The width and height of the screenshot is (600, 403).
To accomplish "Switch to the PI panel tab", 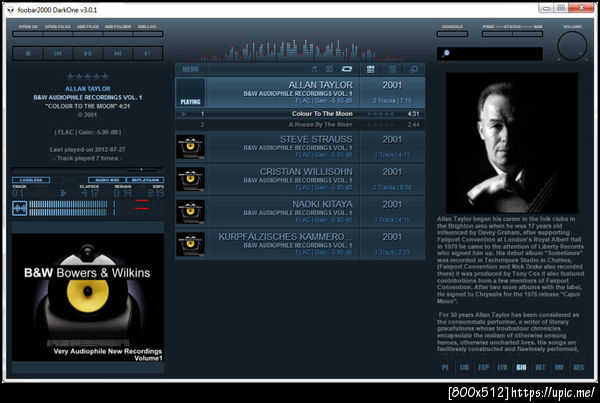I will 445,367.
